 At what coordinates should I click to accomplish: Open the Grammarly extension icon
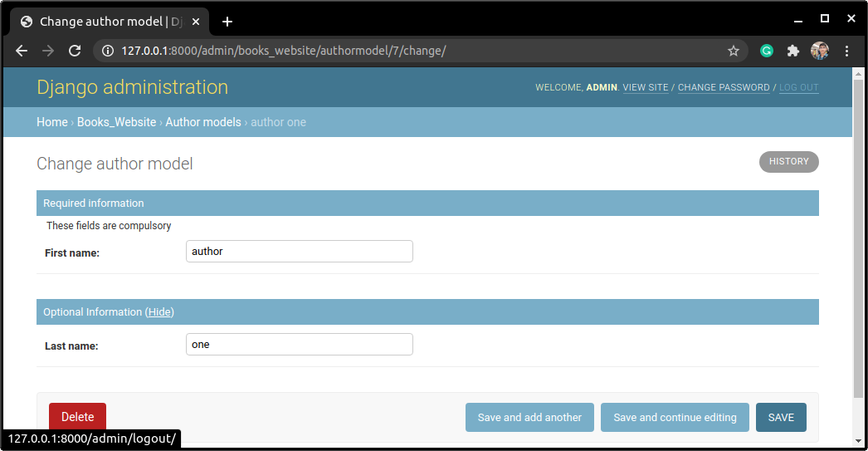coord(767,51)
